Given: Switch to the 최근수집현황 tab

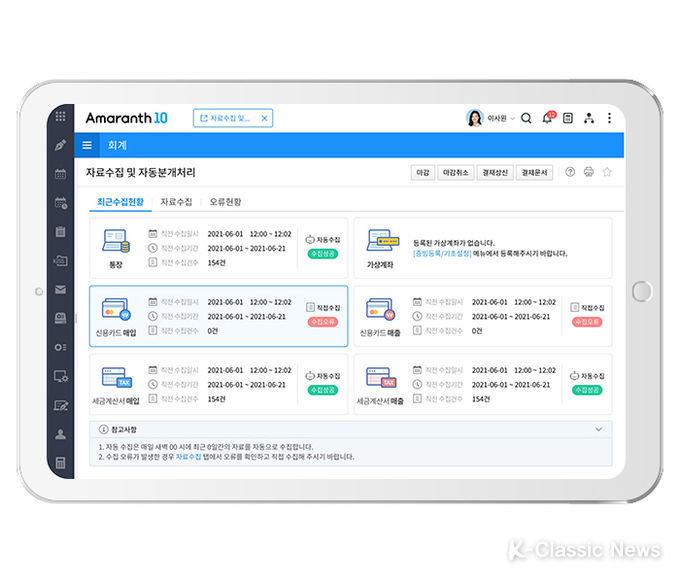Looking at the screenshot, I should point(120,202).
